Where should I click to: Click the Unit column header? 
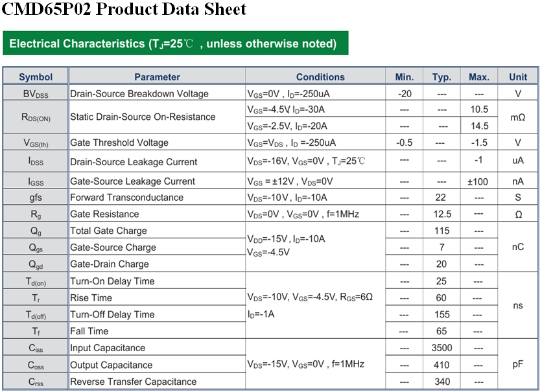(x=518, y=76)
